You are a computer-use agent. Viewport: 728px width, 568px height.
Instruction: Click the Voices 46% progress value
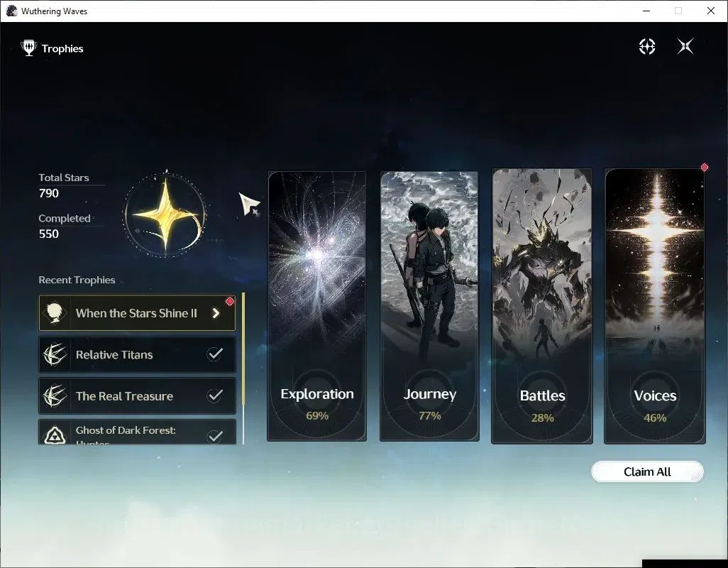[x=655, y=418]
